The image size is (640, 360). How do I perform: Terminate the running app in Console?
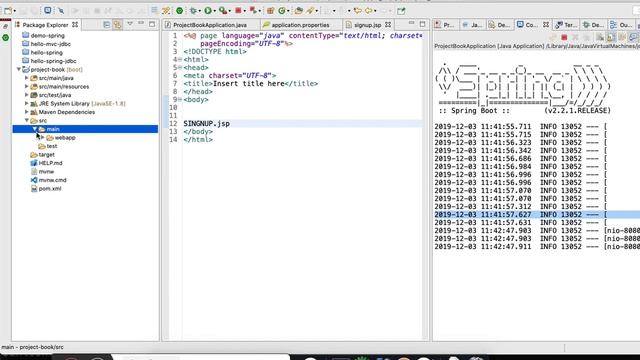564,38
